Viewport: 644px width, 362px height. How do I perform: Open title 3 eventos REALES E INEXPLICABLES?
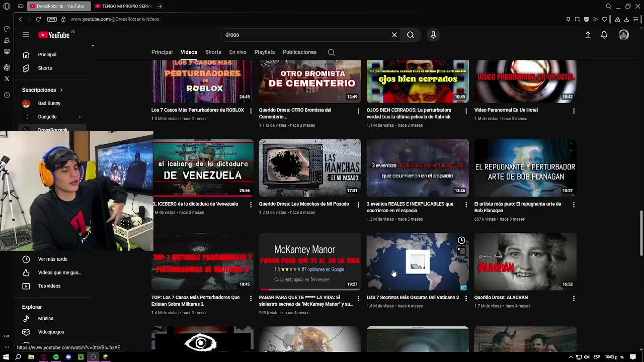[x=410, y=207]
